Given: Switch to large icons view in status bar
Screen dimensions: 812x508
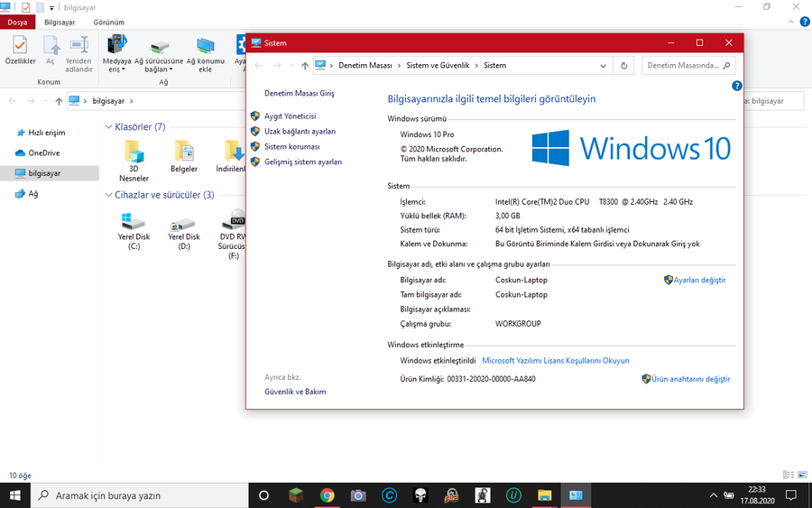Looking at the screenshot, I should click(802, 475).
